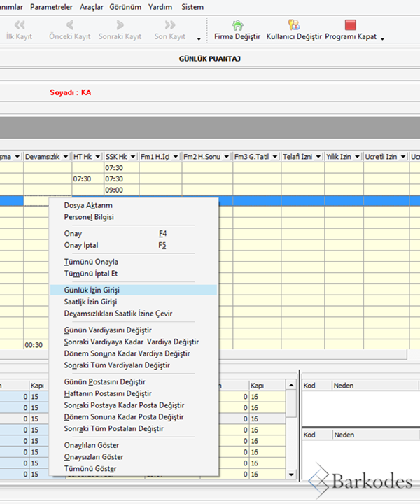This screenshot has height=504, width=420.
Task: Expand the SSK Hk column filter arrow
Action: tap(133, 156)
